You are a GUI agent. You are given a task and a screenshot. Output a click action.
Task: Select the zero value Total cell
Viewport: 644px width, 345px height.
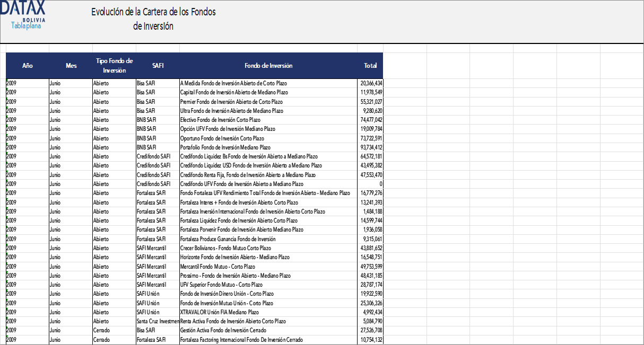point(371,184)
